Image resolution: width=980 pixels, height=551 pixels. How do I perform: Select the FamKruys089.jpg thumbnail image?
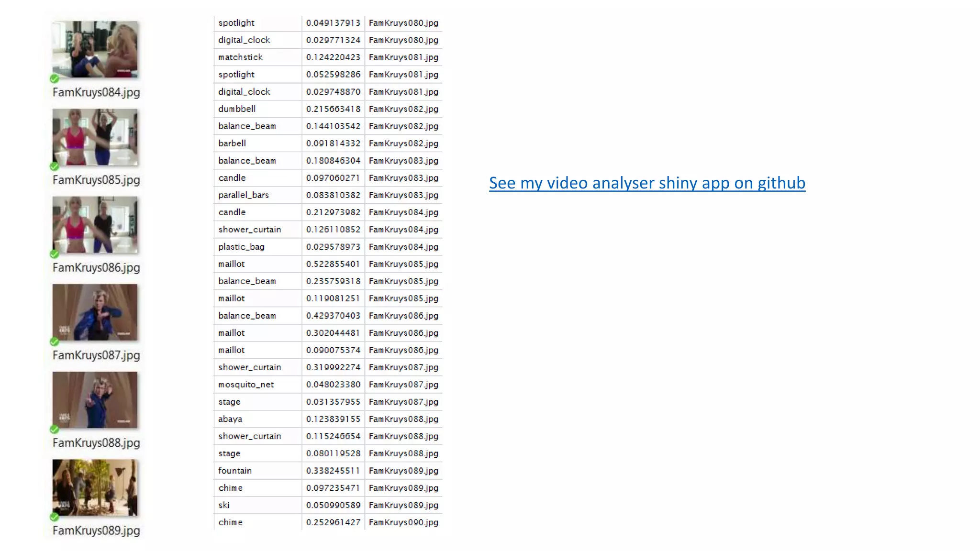pyautogui.click(x=95, y=487)
